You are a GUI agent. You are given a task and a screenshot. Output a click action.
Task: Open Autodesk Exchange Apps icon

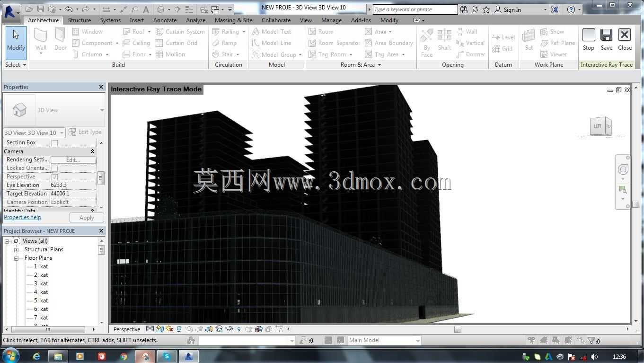click(x=555, y=9)
